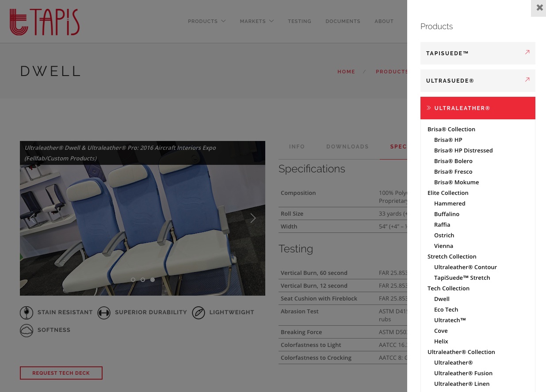The width and height of the screenshot is (546, 392).
Task: Select the first carousel dot
Action: 133,280
